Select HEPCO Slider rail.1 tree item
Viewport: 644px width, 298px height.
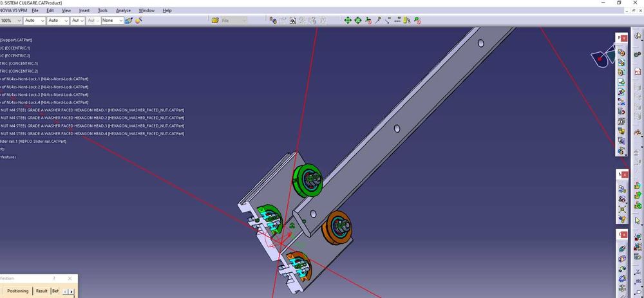point(33,141)
